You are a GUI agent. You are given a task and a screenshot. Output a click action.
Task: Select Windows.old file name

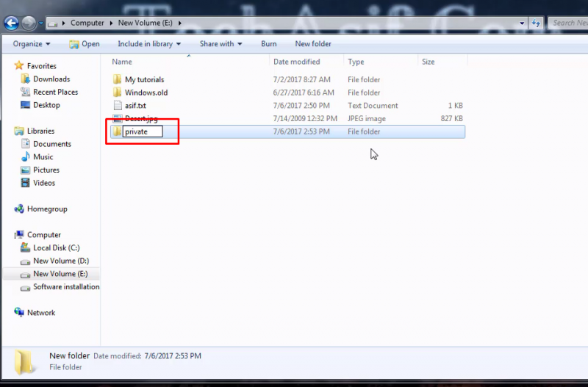point(146,93)
